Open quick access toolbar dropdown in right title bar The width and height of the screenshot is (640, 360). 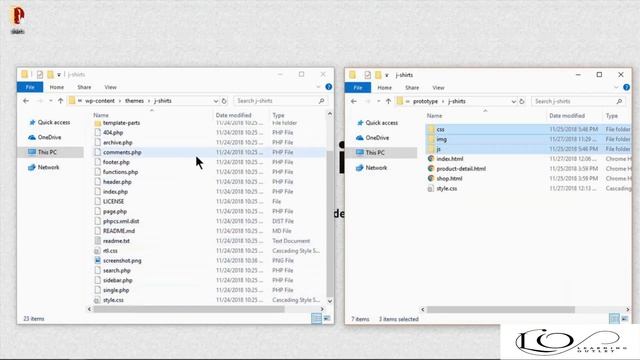(387, 75)
